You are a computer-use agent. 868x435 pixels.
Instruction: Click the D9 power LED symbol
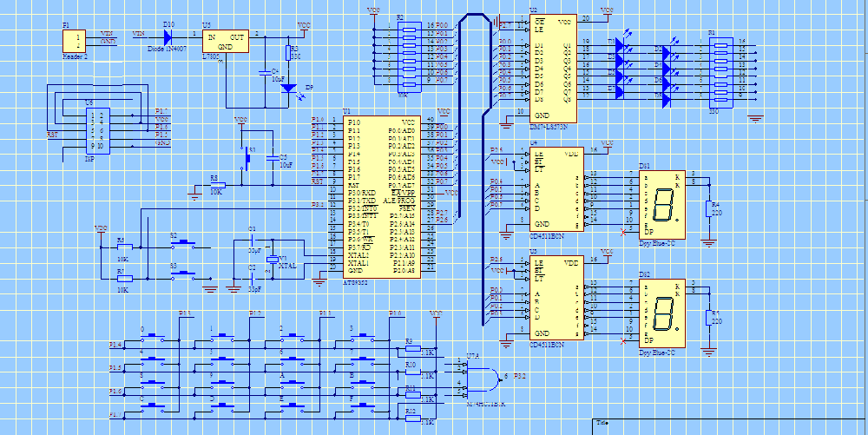tap(290, 88)
